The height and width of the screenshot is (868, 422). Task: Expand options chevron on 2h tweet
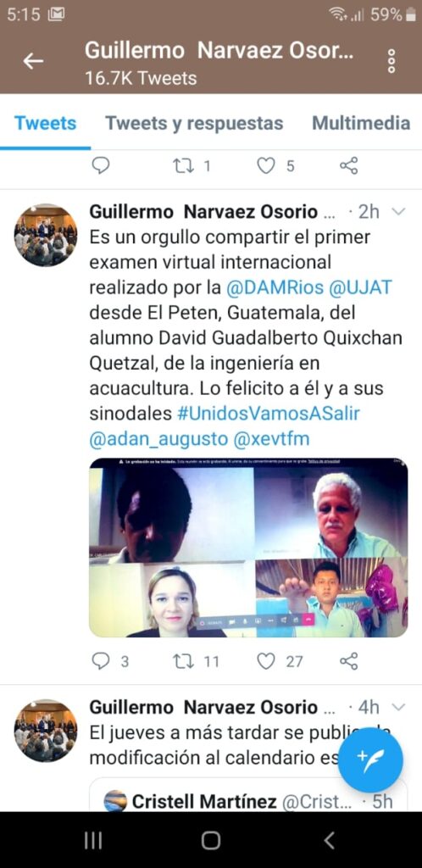click(398, 211)
